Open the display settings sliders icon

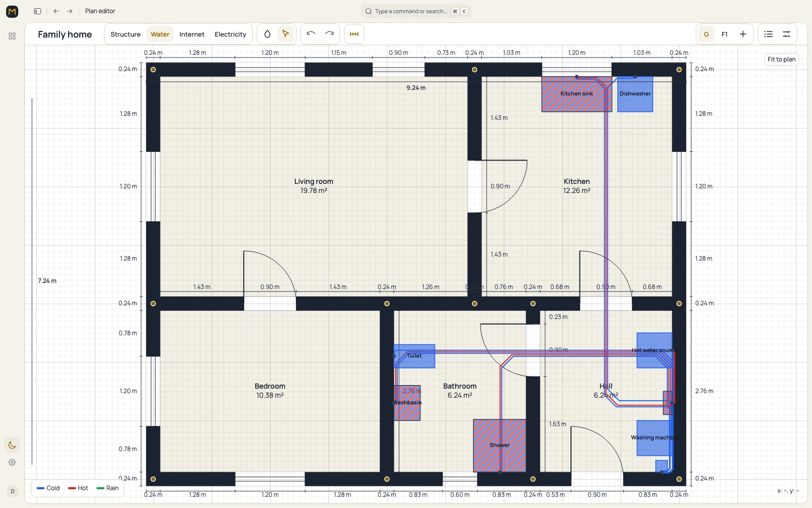pos(787,34)
